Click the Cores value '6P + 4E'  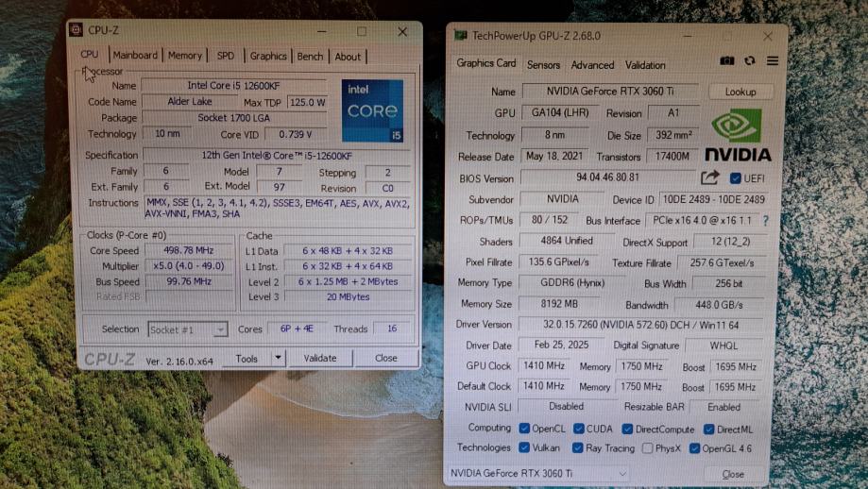pyautogui.click(x=297, y=329)
